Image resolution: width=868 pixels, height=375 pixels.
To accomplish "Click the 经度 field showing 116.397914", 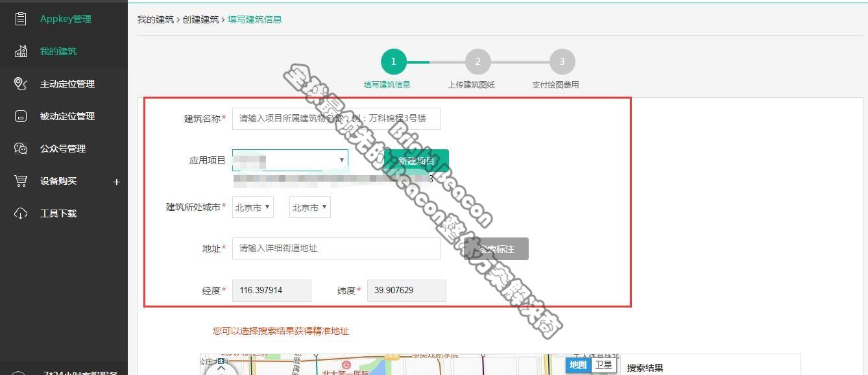I will (272, 291).
